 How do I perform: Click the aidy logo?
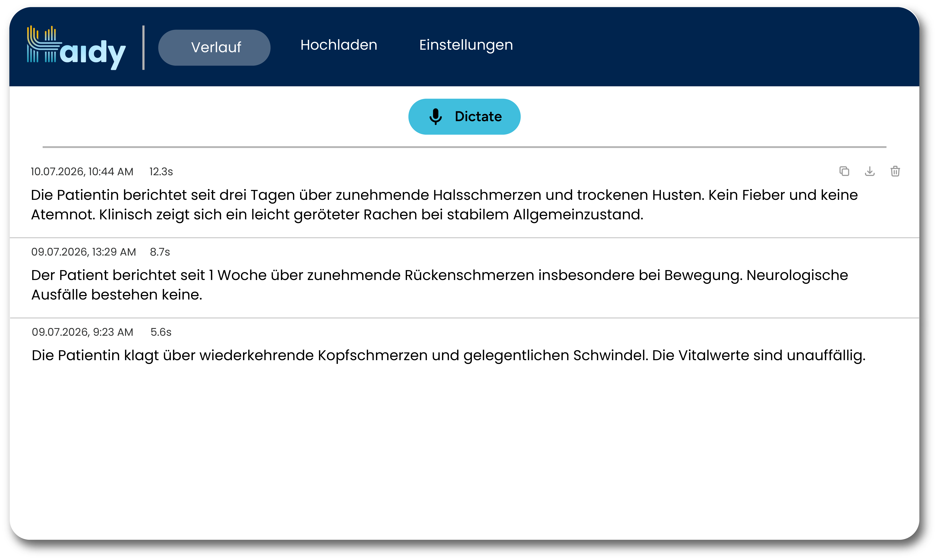(76, 47)
